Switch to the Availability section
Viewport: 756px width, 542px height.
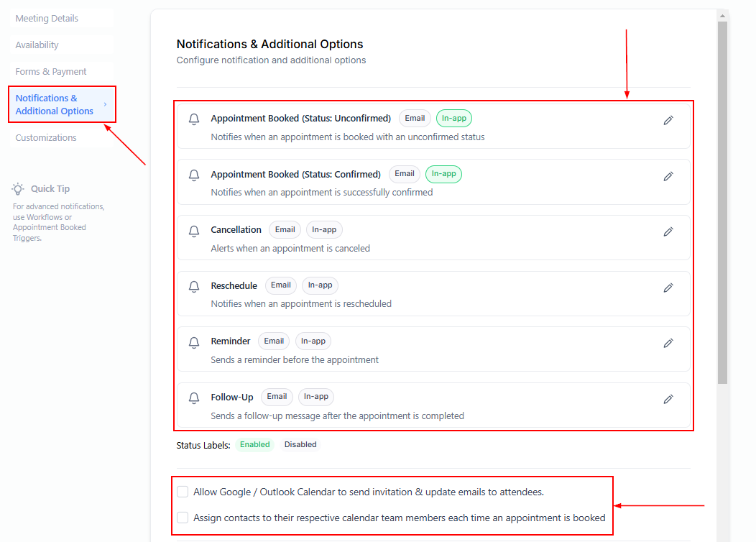[x=37, y=45]
